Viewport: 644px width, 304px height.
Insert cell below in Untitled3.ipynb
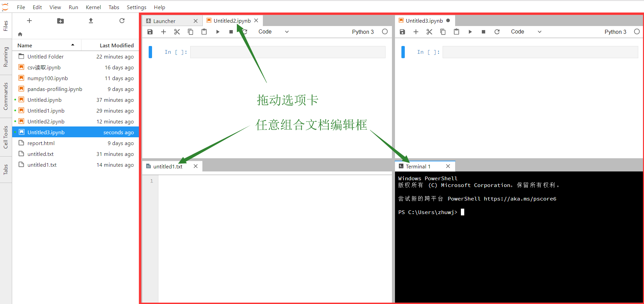[x=416, y=32]
